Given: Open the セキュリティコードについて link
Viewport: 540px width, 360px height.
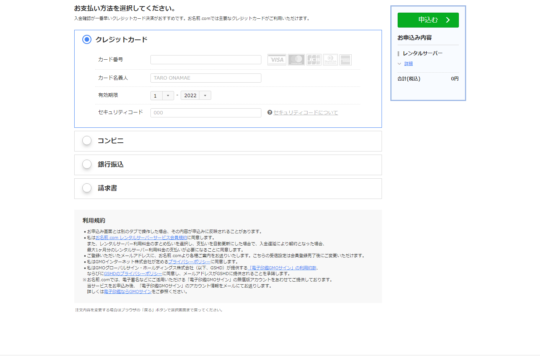Looking at the screenshot, I should point(305,113).
